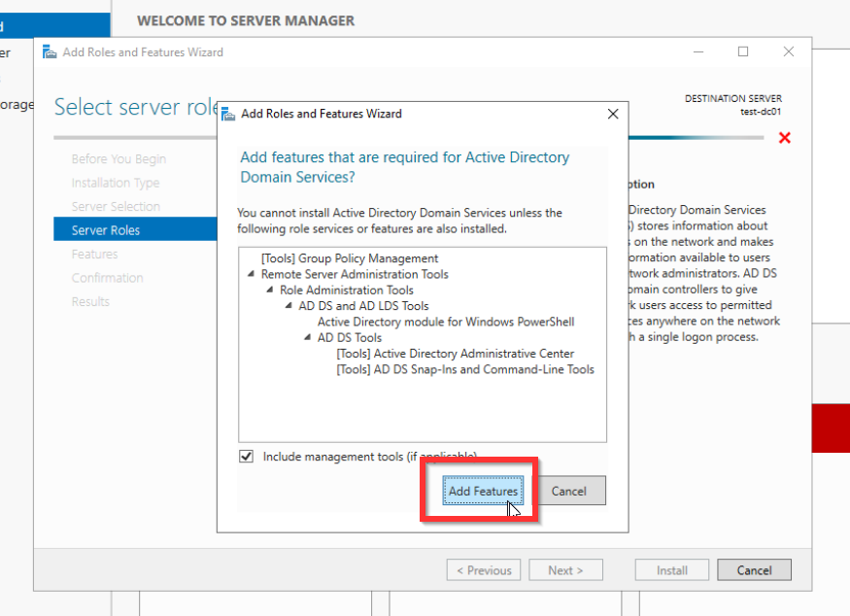This screenshot has width=850, height=616.
Task: Click the DESTINATION SERVER label
Action: tap(732, 99)
